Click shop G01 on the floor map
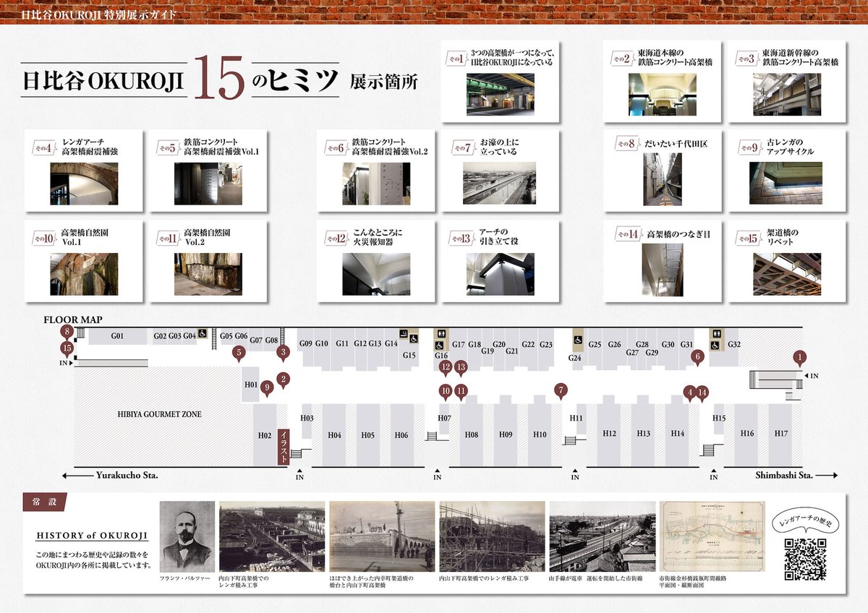Screen dimensions: 868x613 (118, 336)
